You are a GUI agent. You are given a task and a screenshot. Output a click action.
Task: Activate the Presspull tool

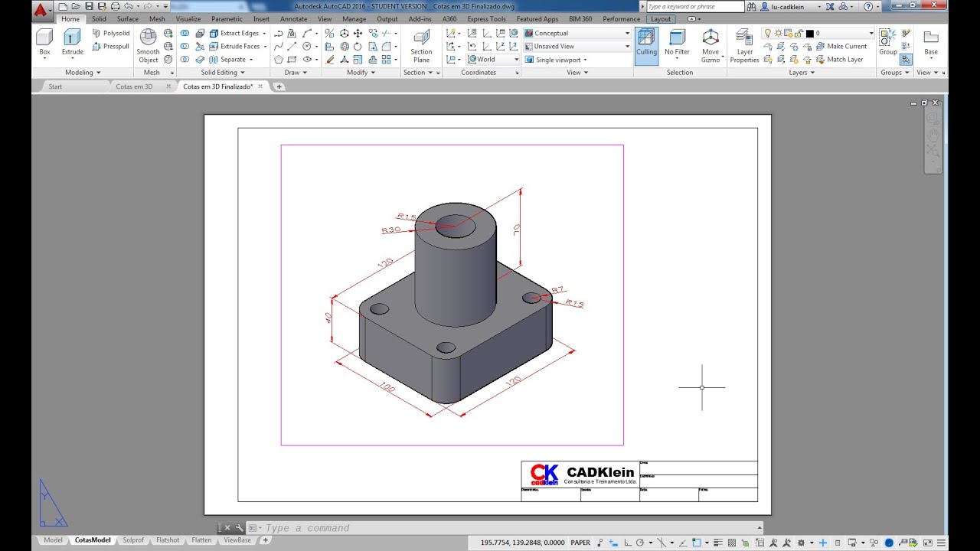[111, 46]
